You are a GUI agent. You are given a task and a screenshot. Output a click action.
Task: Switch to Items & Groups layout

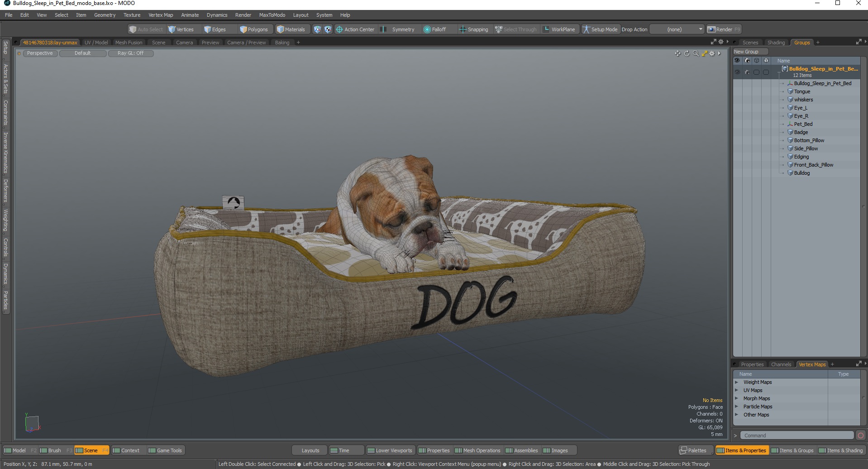click(792, 450)
